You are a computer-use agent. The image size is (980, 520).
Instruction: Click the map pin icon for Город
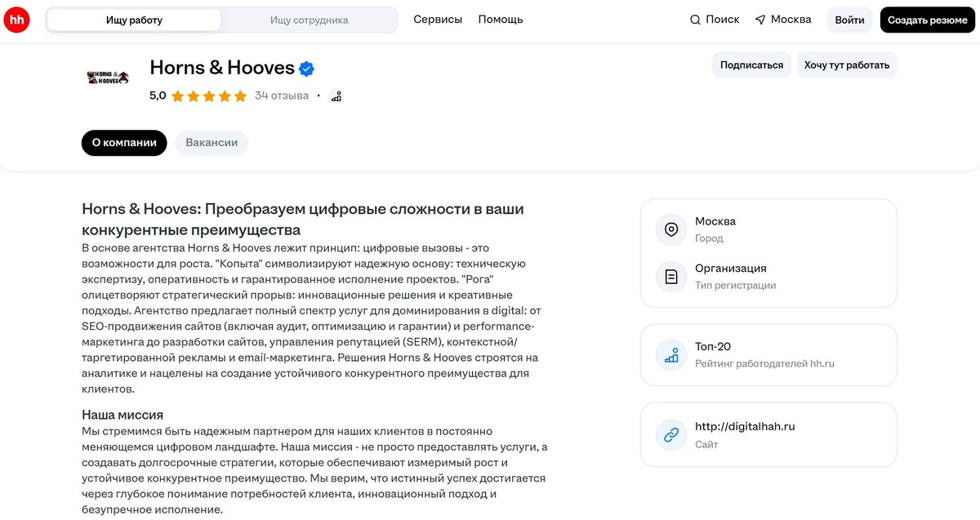tap(671, 229)
